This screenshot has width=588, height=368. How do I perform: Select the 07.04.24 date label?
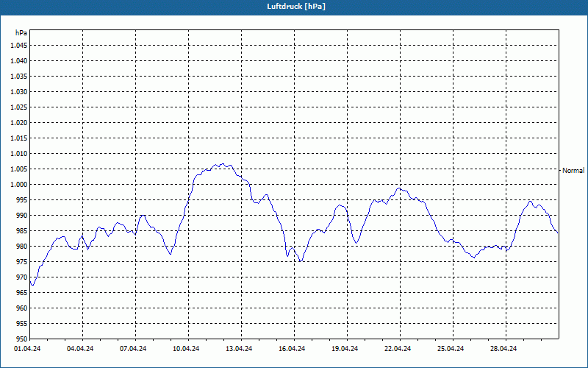[133, 349]
